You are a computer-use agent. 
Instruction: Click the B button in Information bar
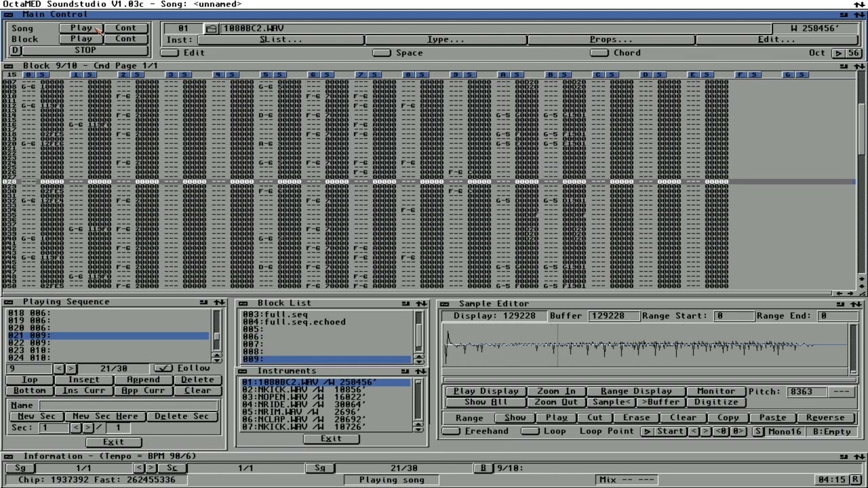(484, 468)
